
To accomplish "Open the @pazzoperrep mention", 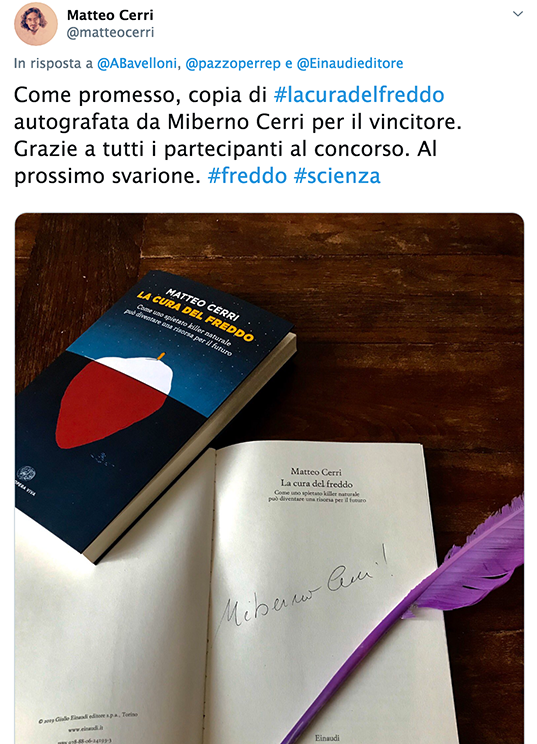I will pos(233,64).
